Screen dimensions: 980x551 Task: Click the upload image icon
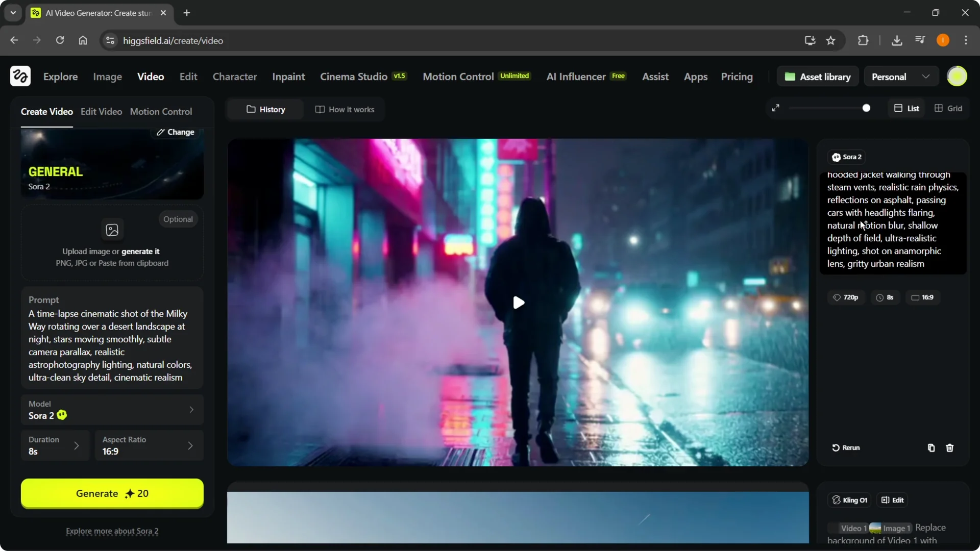point(112,230)
